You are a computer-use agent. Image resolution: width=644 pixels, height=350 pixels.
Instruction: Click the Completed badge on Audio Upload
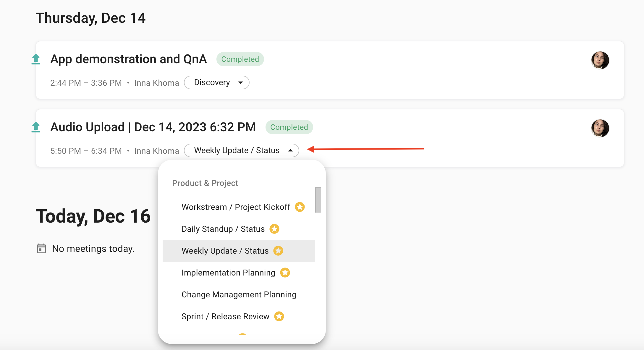(x=289, y=127)
